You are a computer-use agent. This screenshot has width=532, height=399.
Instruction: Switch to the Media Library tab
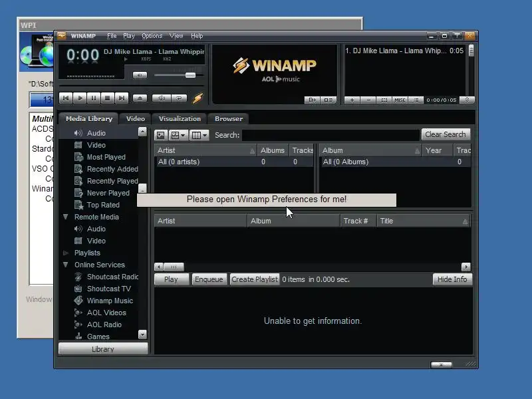pos(89,119)
